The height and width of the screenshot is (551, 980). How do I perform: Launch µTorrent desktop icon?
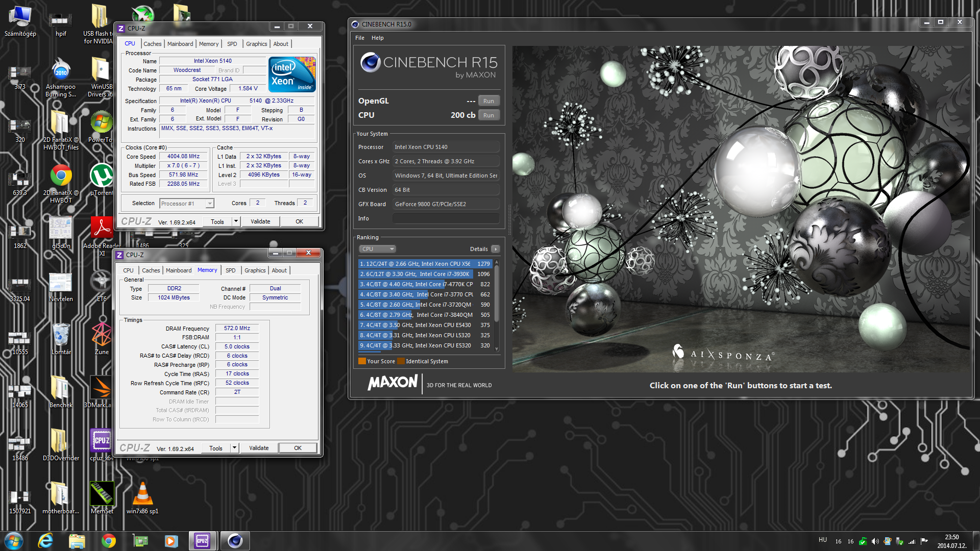point(102,180)
